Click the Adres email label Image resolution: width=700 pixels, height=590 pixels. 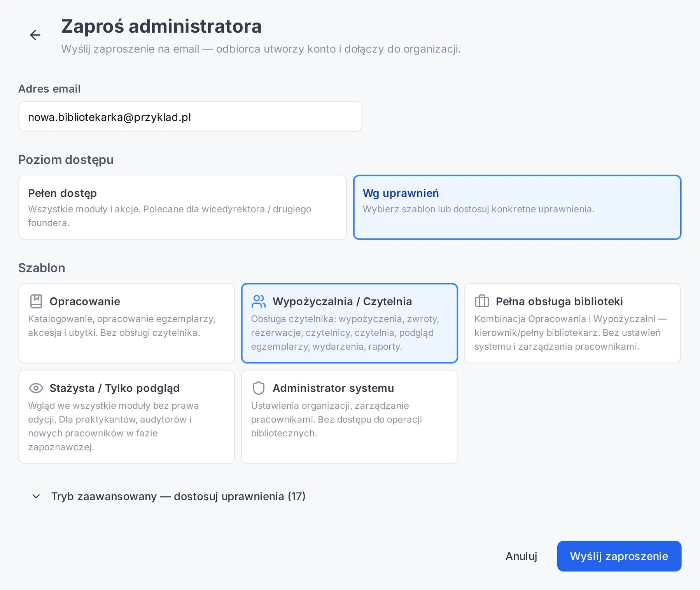[49, 89]
